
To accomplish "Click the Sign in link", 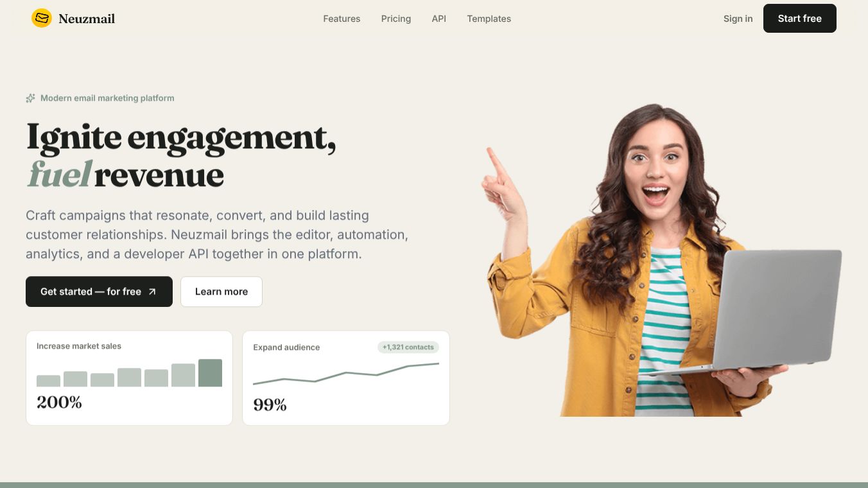I will coord(738,19).
